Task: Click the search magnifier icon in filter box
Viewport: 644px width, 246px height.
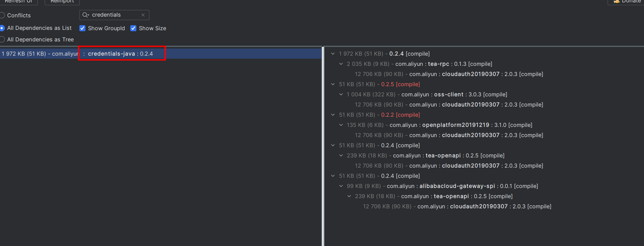Action: coord(86,15)
